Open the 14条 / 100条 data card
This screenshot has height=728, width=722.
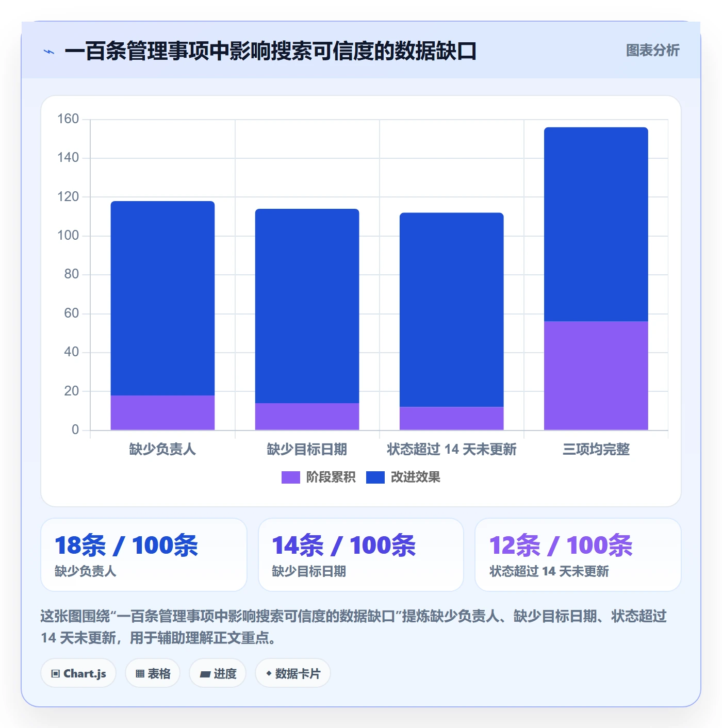click(361, 555)
